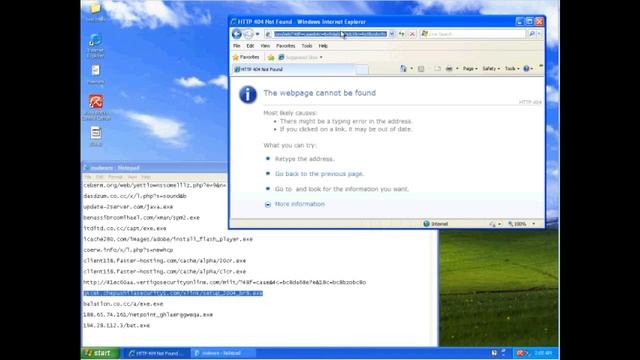This screenshot has height=360, width=640.
Task: Click the 'update-2server.com/java.exe' line
Action: 128,207
